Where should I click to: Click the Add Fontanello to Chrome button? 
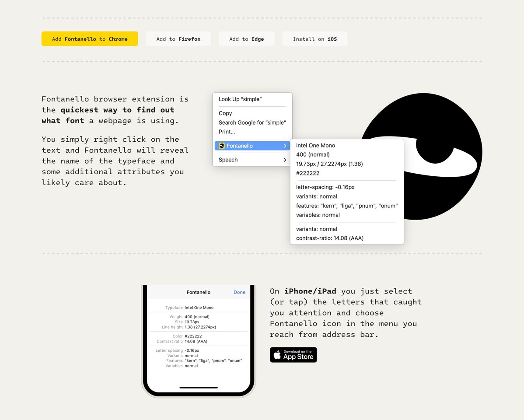90,39
